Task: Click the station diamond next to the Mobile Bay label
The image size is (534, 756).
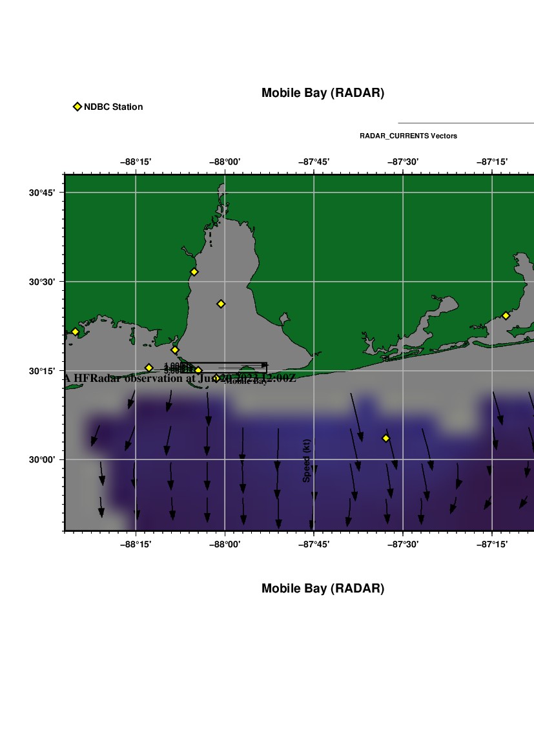Action: (216, 378)
